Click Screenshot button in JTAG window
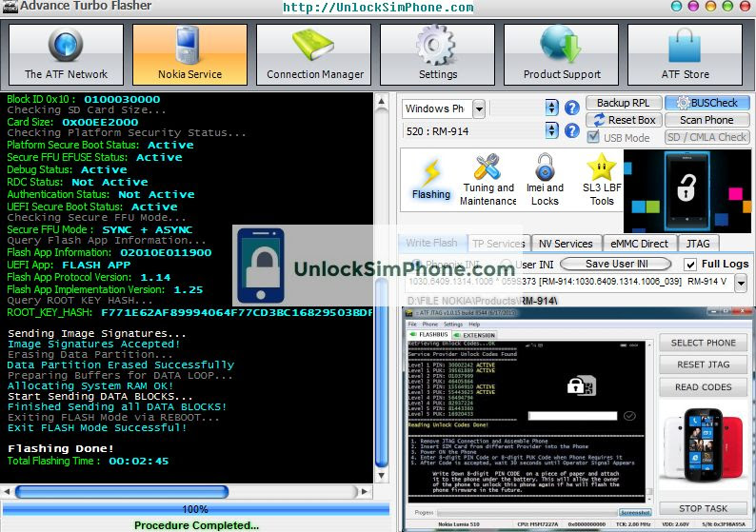 pyautogui.click(x=635, y=512)
